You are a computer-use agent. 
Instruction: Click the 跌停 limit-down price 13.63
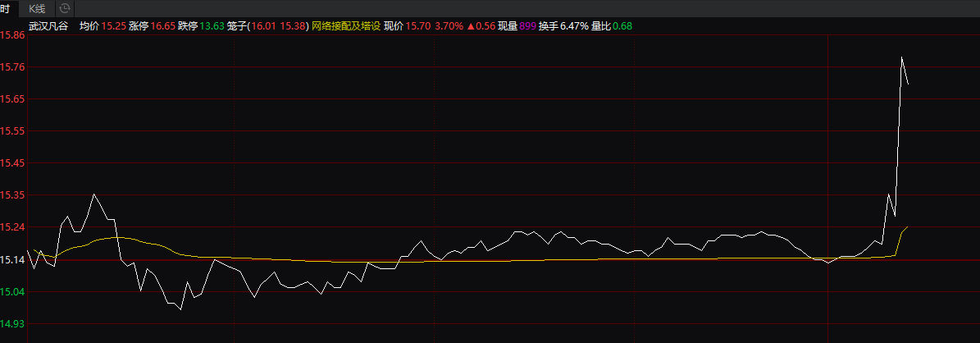pyautogui.click(x=212, y=26)
